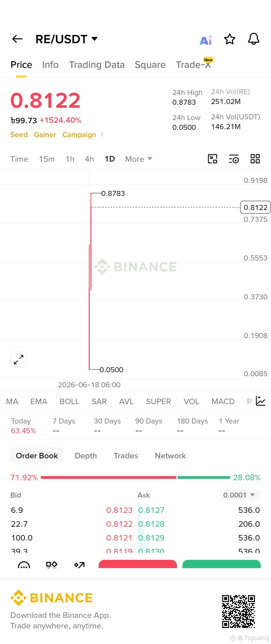Expand chart to fullscreen
Viewport: 271px width, 644px height.
(x=19, y=359)
